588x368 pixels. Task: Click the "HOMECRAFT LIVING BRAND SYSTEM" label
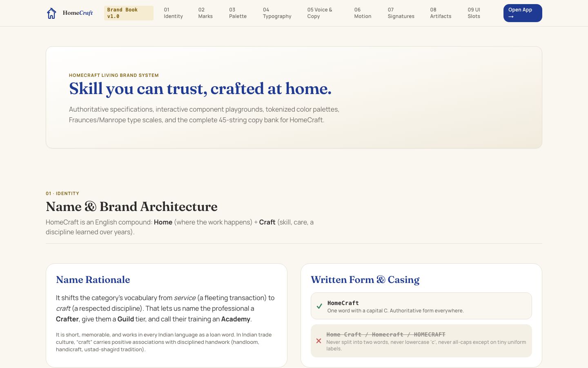tap(114, 75)
